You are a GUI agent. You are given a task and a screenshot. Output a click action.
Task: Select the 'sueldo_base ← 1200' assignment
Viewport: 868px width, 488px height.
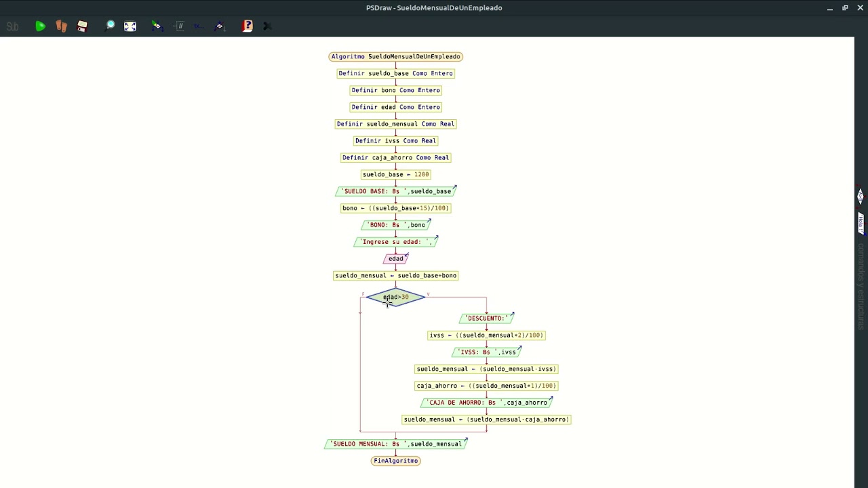[396, 174]
